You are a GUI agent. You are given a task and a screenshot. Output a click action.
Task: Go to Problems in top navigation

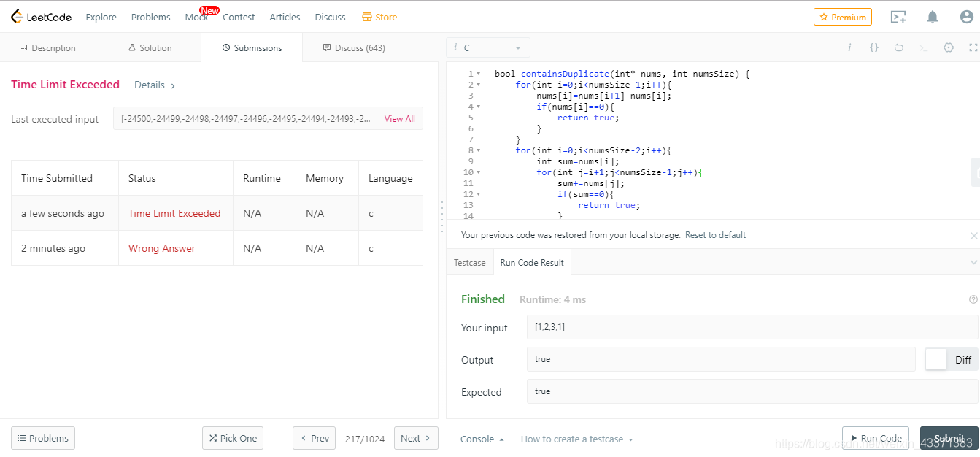pyautogui.click(x=151, y=17)
